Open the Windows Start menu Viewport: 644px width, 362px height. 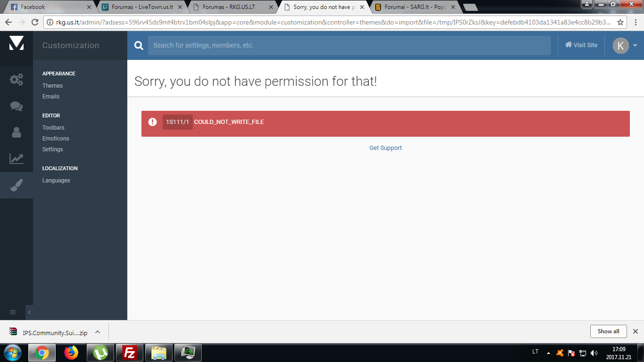13,352
